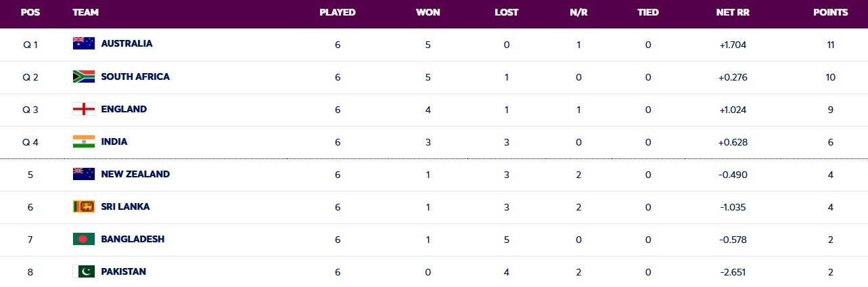The height and width of the screenshot is (287, 868).
Task: Click the TEAM column header
Action: (x=84, y=12)
